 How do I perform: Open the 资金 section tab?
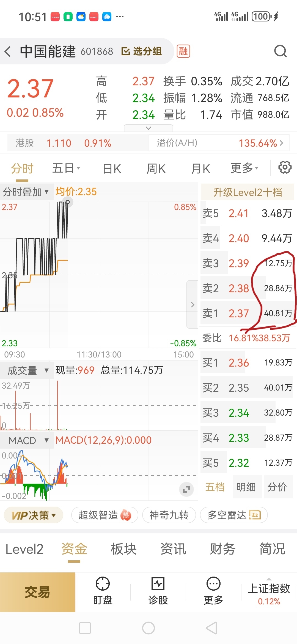[x=74, y=549]
